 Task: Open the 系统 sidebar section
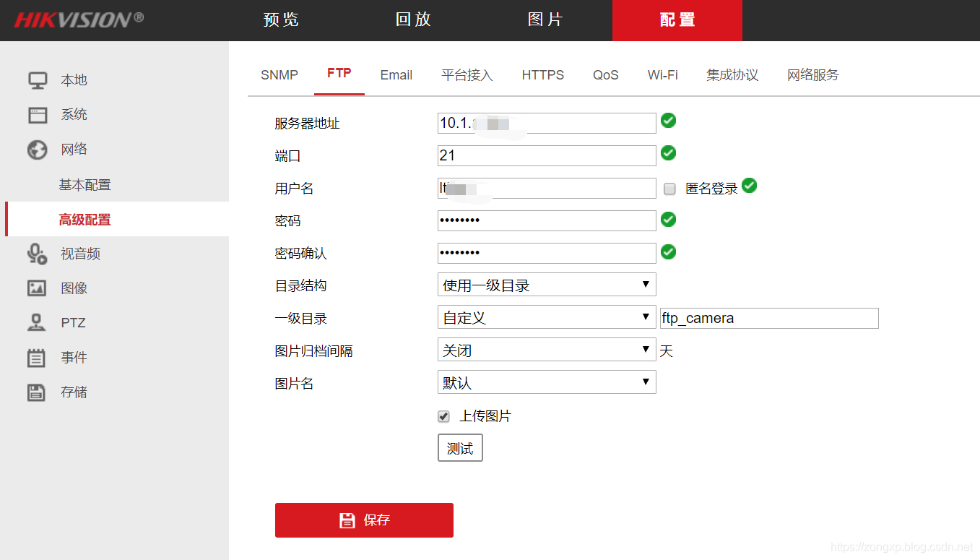click(x=74, y=115)
